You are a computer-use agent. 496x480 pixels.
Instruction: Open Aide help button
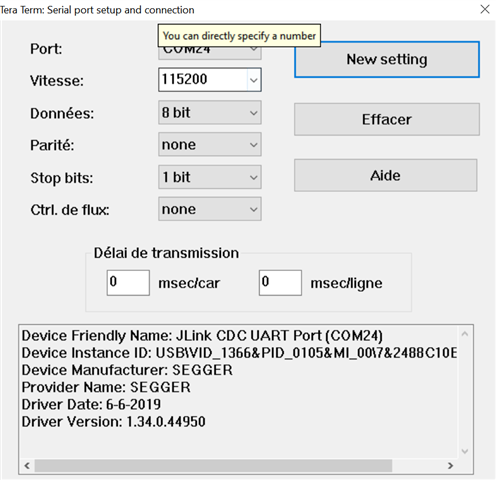coord(385,175)
